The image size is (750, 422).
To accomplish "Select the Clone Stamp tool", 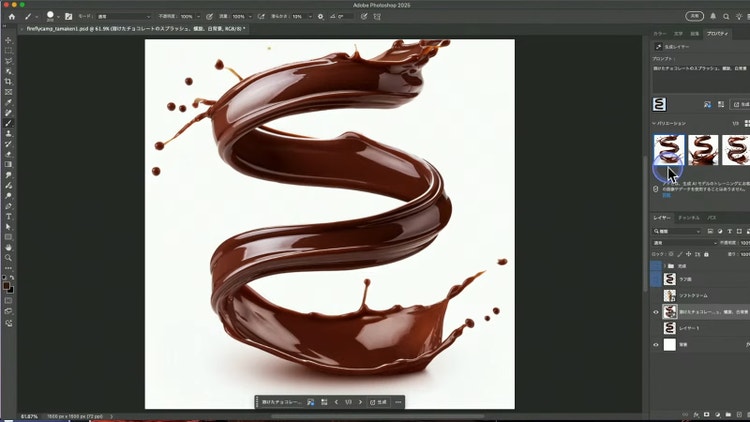I will coord(9,133).
